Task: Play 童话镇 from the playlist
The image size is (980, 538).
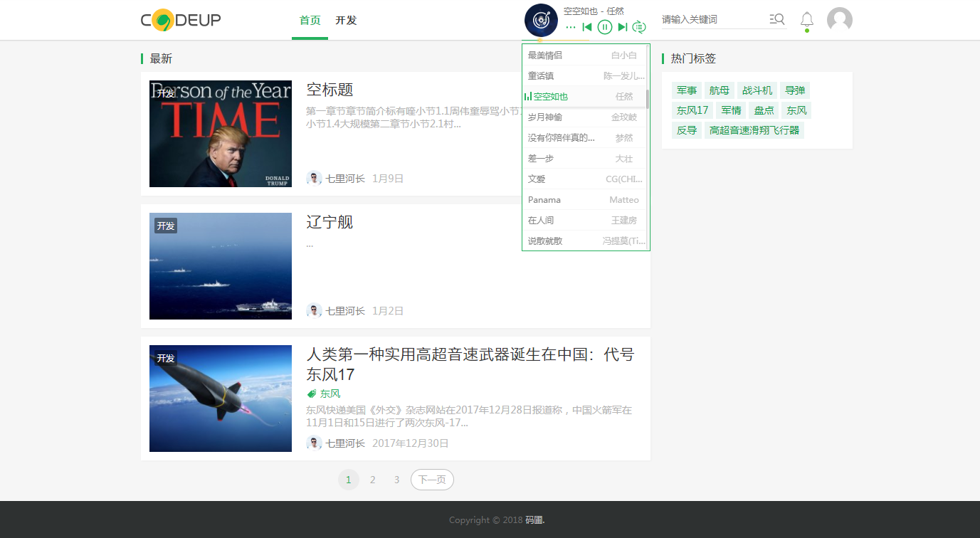Action: click(584, 75)
